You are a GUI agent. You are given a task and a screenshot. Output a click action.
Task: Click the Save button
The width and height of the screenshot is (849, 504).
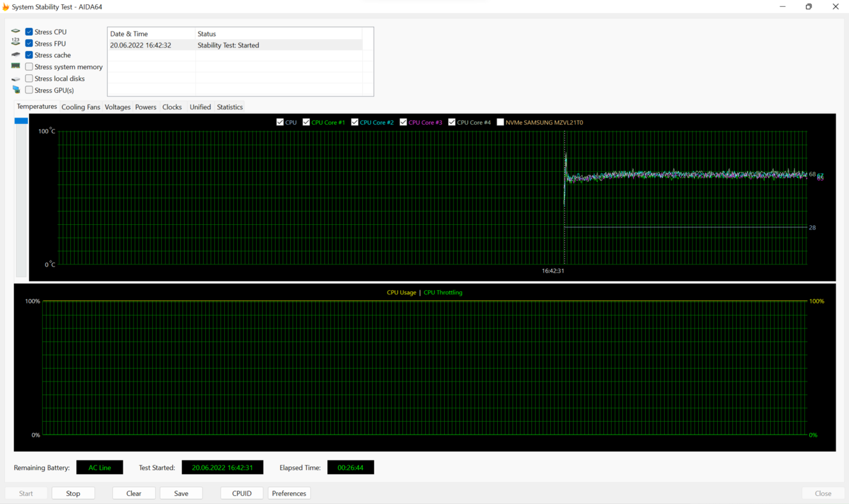pos(181,493)
